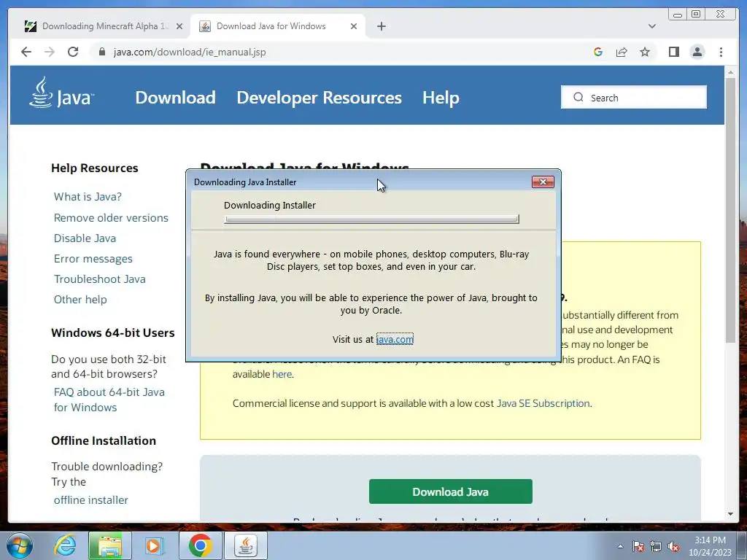Open Windows Explorer from taskbar
The width and height of the screenshot is (747, 560).
109,545
